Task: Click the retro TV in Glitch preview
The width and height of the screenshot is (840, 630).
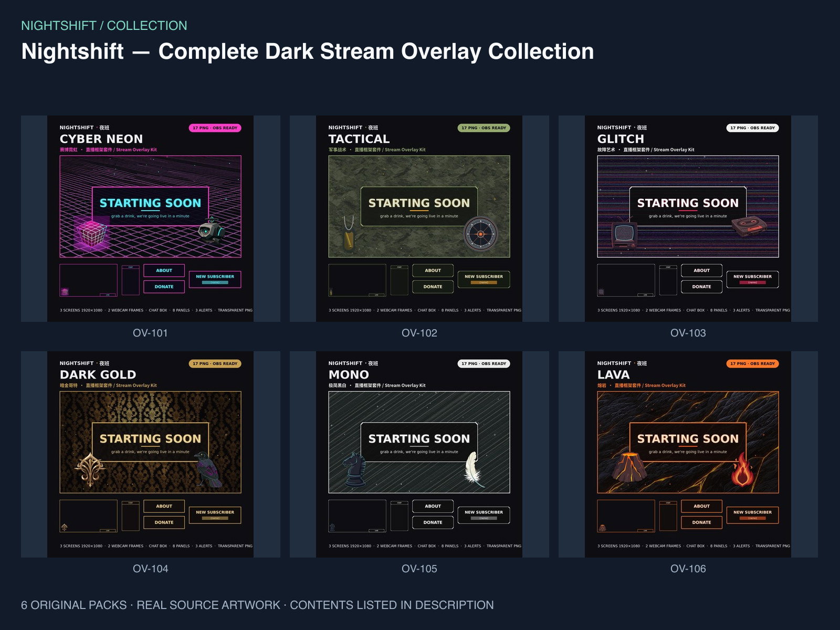Action: coord(624,233)
